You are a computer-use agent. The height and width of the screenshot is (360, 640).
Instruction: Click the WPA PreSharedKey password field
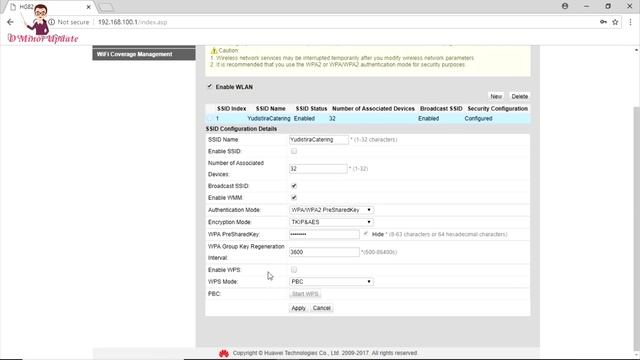(x=324, y=234)
